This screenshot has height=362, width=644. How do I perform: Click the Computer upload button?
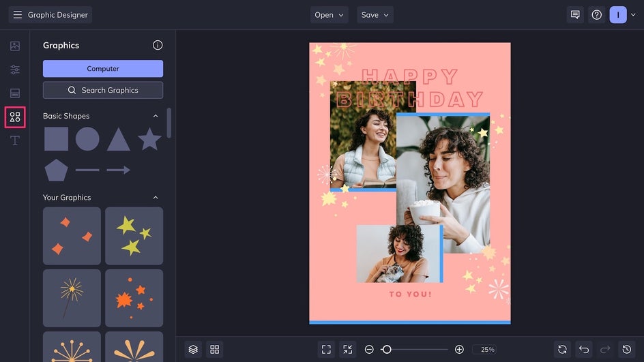click(103, 69)
